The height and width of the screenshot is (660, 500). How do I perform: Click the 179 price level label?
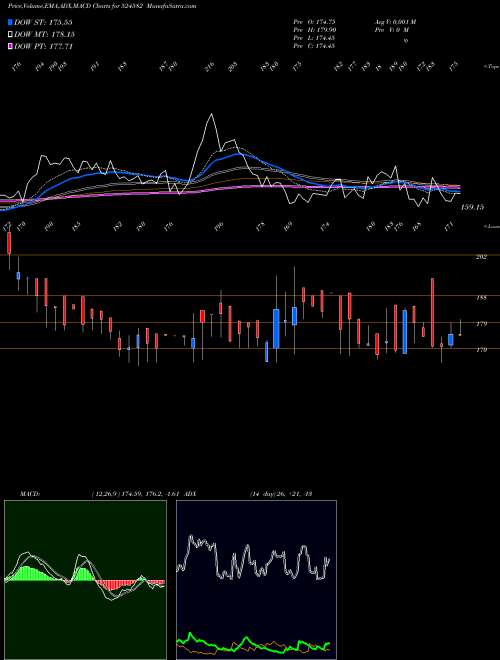point(481,324)
